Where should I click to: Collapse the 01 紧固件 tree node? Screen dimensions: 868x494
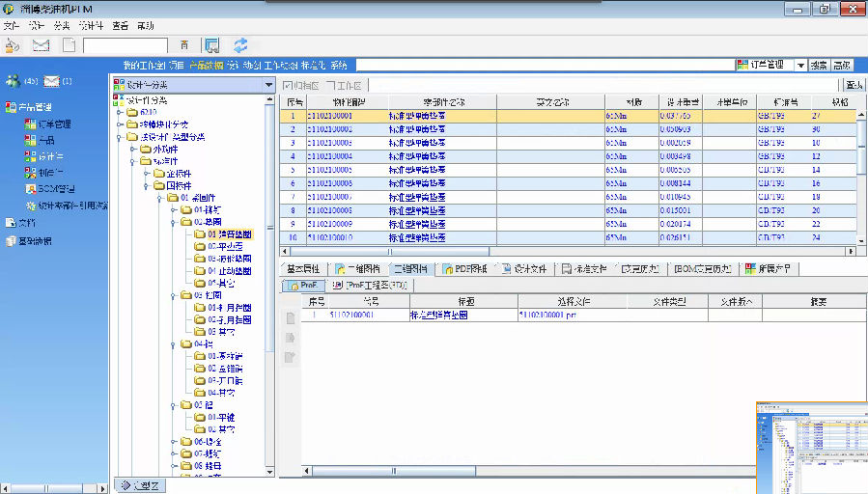pos(159,198)
